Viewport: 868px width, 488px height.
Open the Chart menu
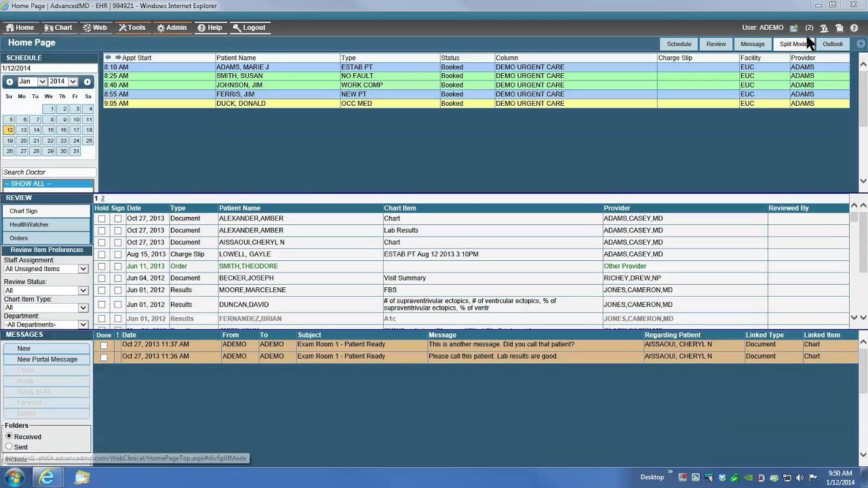point(58,28)
